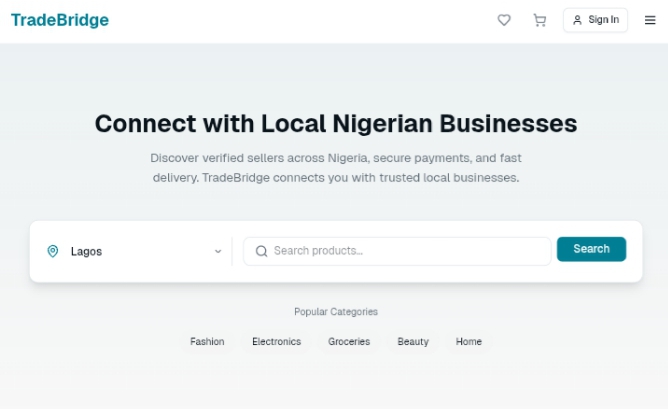This screenshot has width=668, height=409.
Task: Browse the Beauty category chip
Action: pos(413,342)
